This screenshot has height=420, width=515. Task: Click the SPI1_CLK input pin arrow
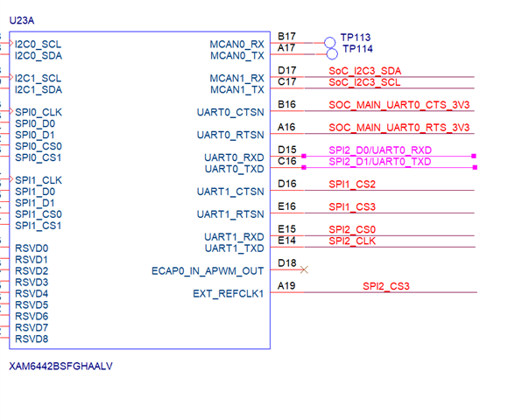(11, 179)
